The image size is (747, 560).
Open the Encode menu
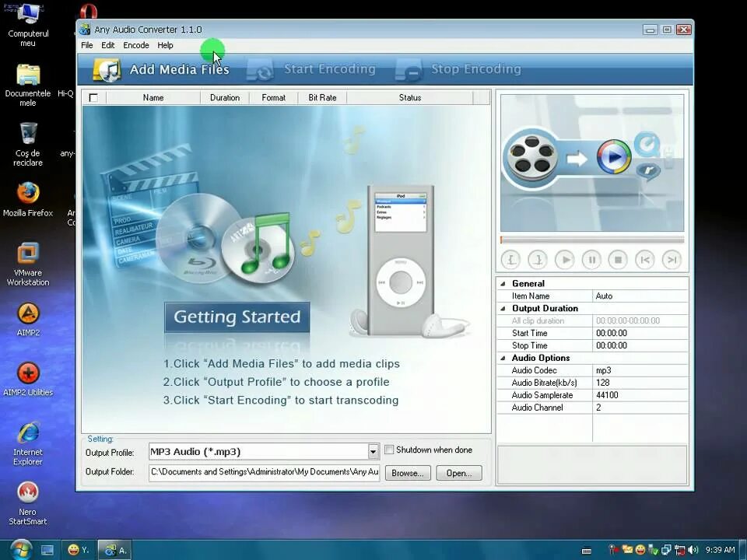[x=136, y=45]
